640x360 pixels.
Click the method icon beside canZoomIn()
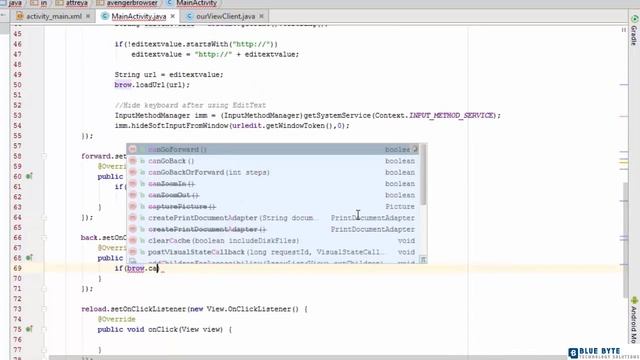[133, 184]
